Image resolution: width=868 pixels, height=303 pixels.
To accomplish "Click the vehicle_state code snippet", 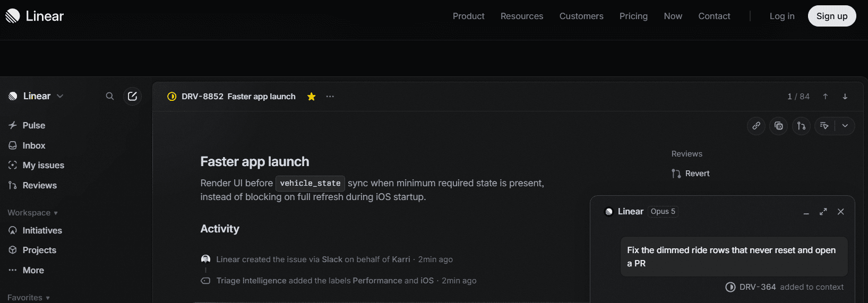I will click(x=310, y=183).
